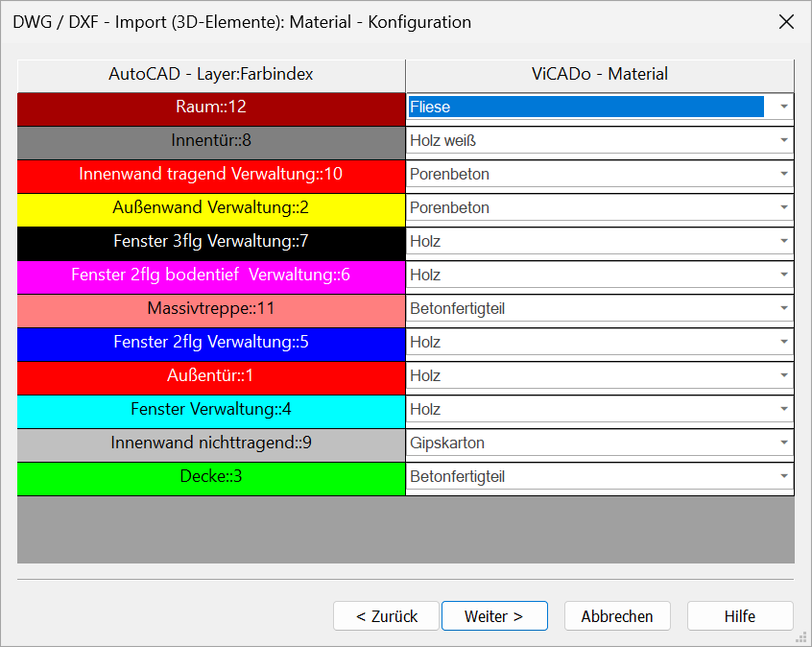Open the Gipskarton dropdown for Innenwand nichttragend::9

783,443
